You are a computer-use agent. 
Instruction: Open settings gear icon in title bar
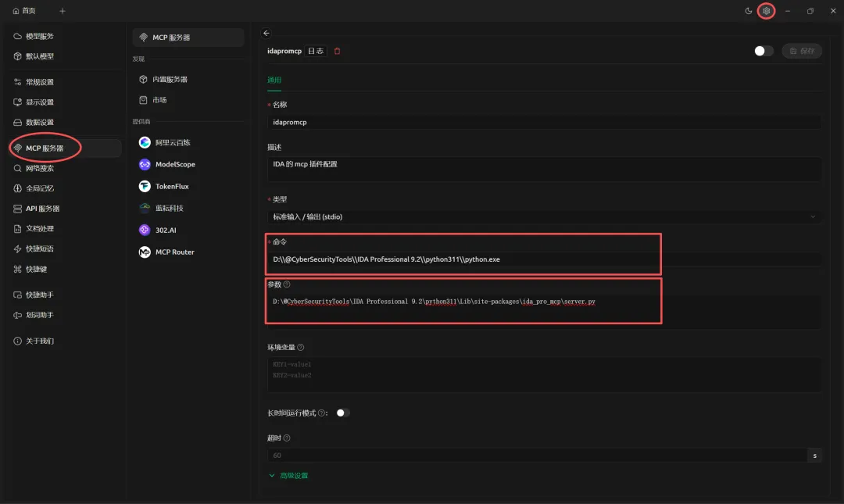(x=766, y=11)
